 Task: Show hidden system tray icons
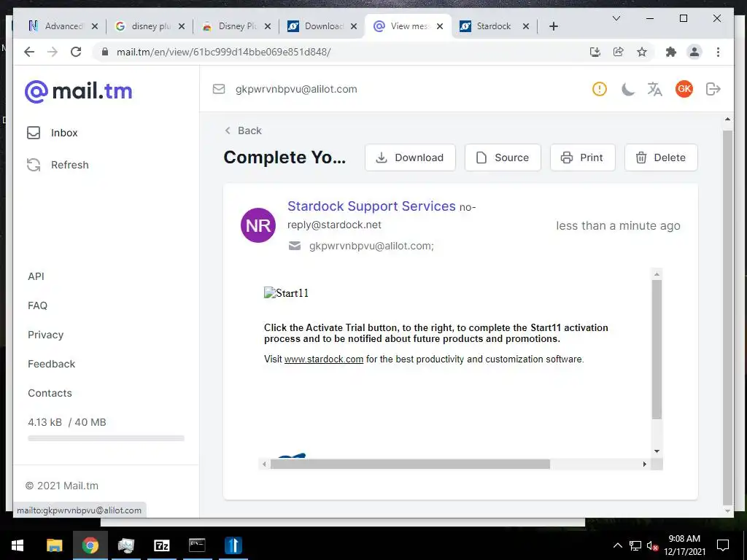point(617,545)
